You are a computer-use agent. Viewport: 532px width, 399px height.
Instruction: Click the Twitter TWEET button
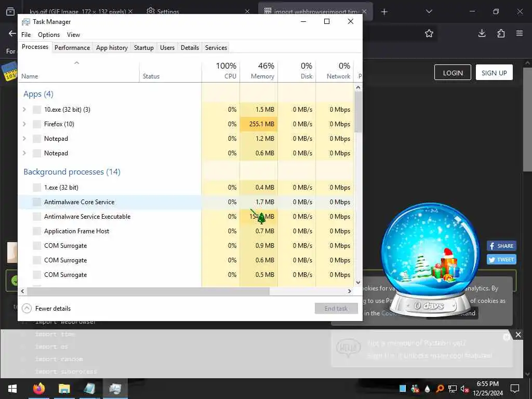[501, 260]
